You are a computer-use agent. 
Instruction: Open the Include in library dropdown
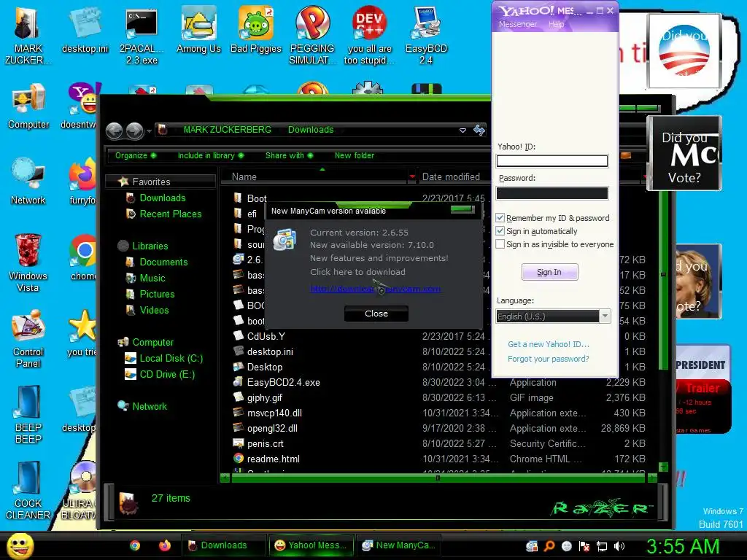point(210,156)
